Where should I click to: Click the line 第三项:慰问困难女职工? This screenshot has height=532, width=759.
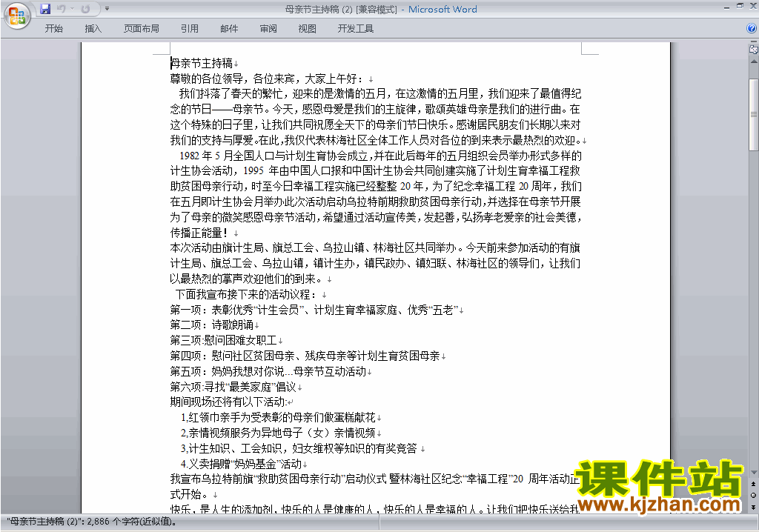click(223, 341)
